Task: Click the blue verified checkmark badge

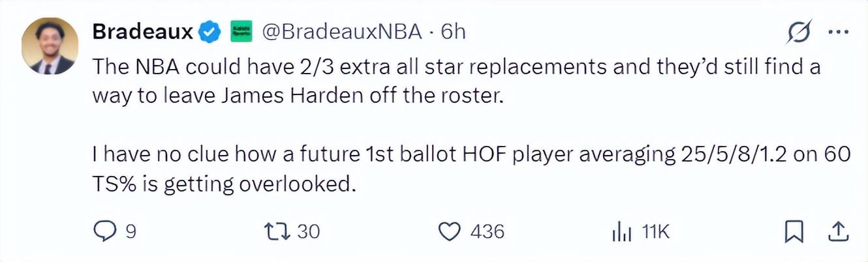Action: tap(209, 31)
